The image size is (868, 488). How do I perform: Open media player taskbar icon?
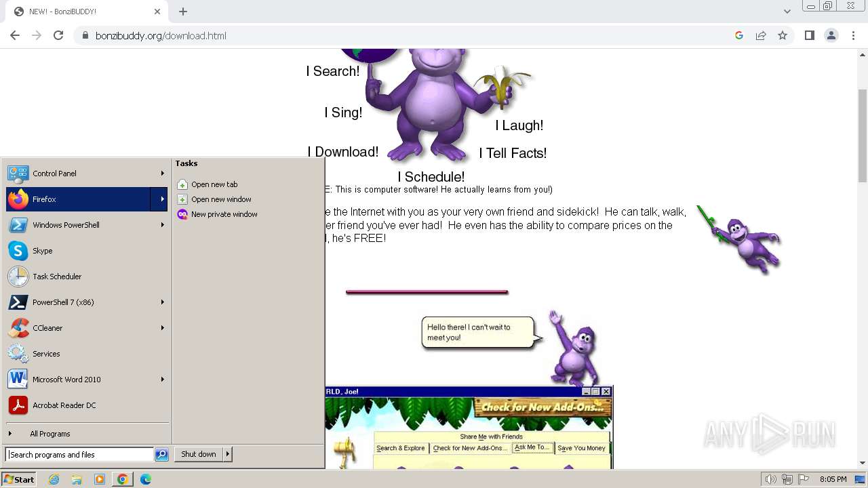pos(100,479)
